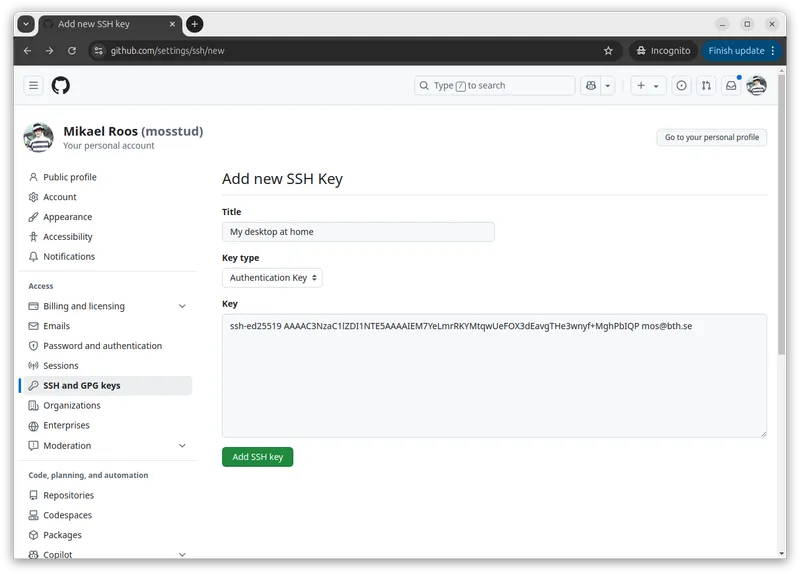This screenshot has height=574, width=800.
Task: Open the Copilot chat icon
Action: (x=591, y=86)
